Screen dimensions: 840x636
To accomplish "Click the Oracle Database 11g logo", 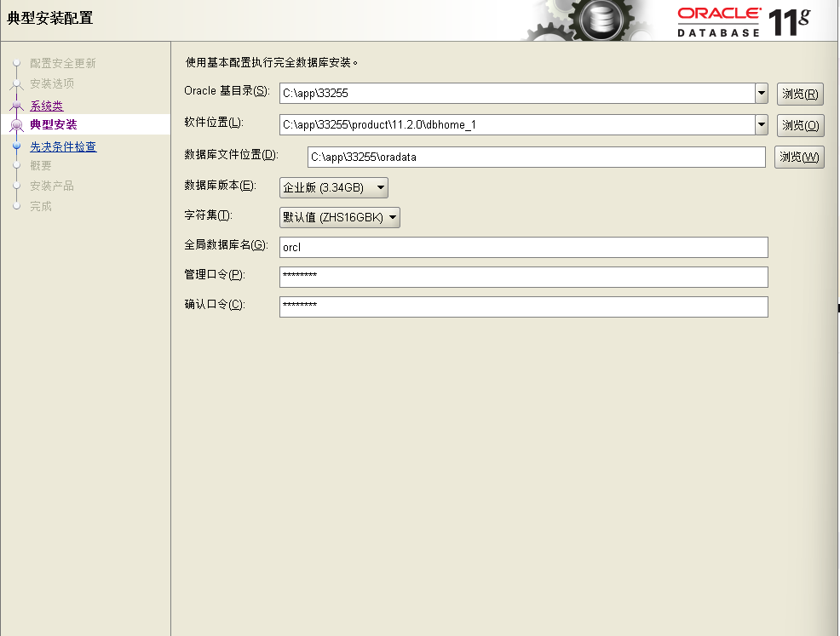I will (745, 22).
